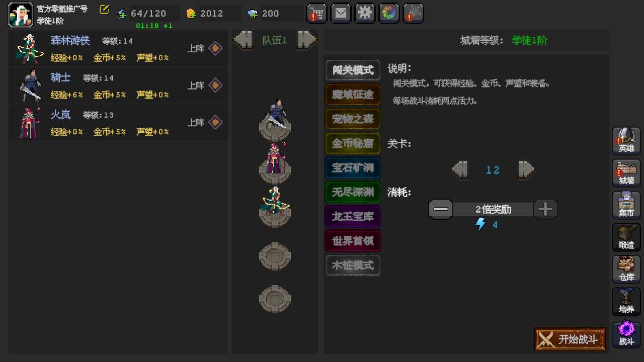
Task: Click the 开始战斗 start battle button
Action: tap(570, 339)
